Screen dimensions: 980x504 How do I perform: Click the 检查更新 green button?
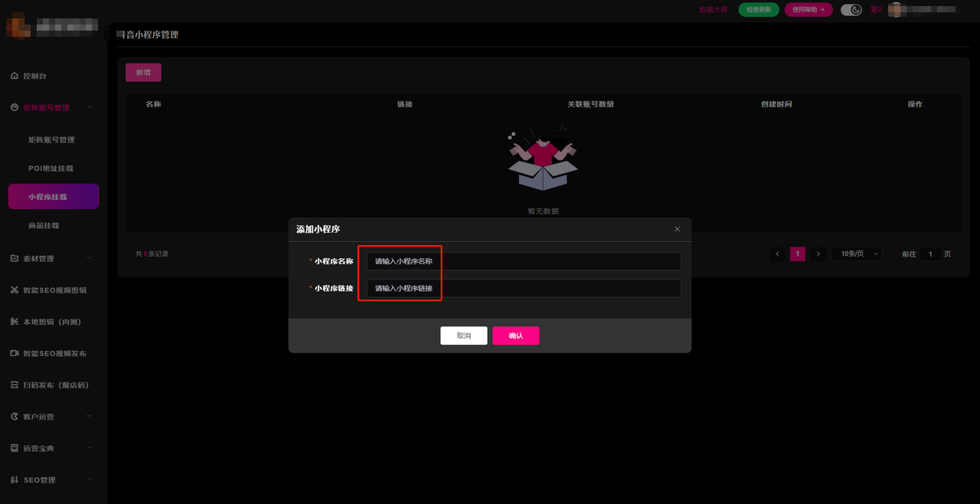point(759,10)
